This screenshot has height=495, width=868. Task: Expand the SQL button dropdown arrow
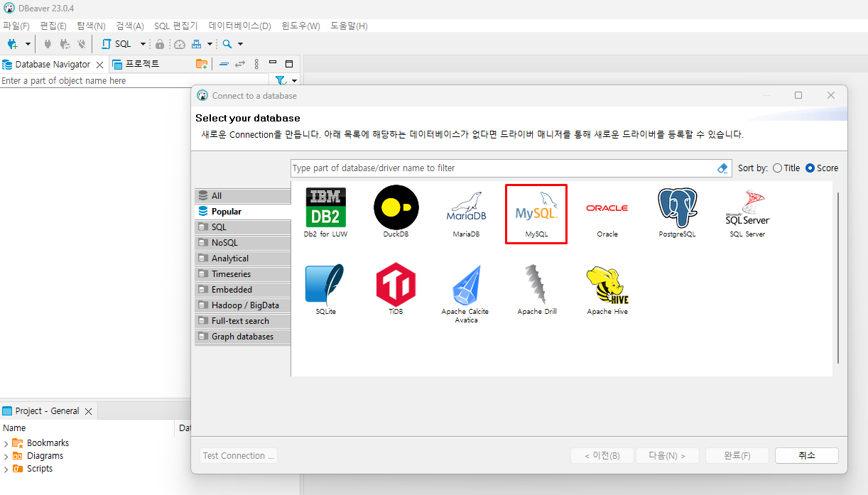coord(143,44)
